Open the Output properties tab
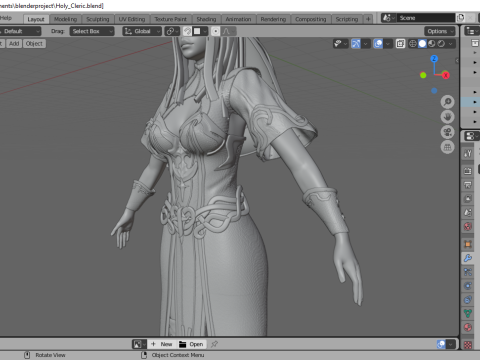The width and height of the screenshot is (480, 360). click(x=468, y=185)
